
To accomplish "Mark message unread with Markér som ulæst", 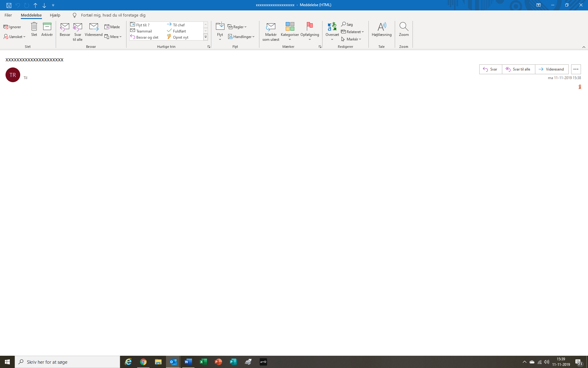I will (271, 27).
